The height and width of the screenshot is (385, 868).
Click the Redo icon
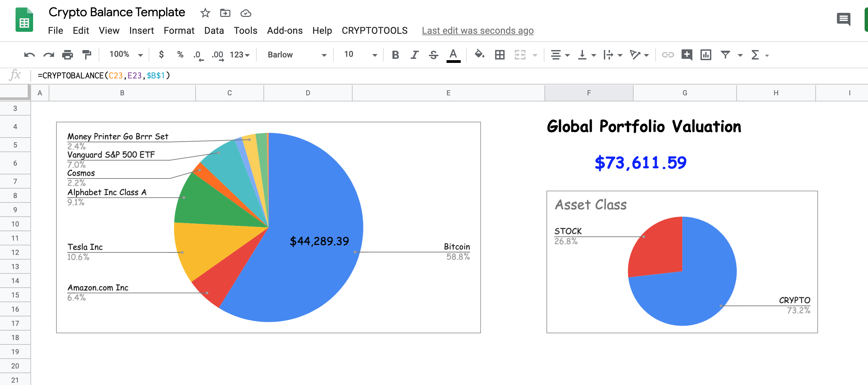[49, 55]
